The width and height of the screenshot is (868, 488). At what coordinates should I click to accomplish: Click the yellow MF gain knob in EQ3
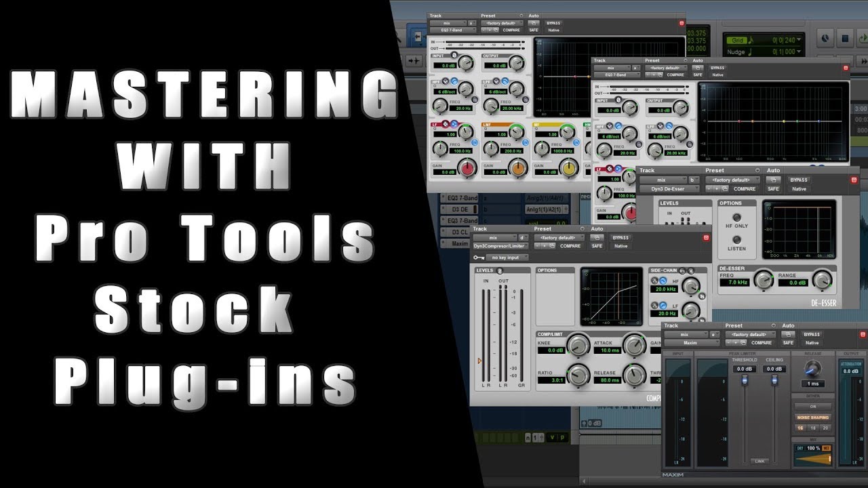[569, 169]
